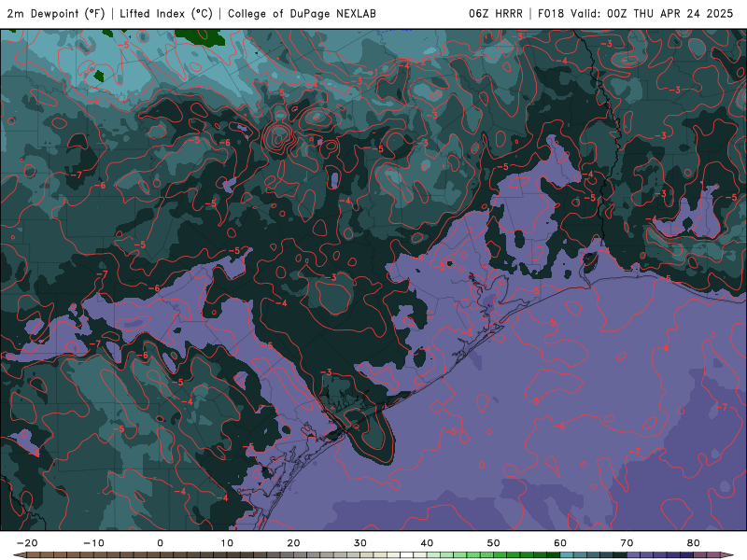
Task: Click the 60 value on the color scale
Action: coord(560,543)
